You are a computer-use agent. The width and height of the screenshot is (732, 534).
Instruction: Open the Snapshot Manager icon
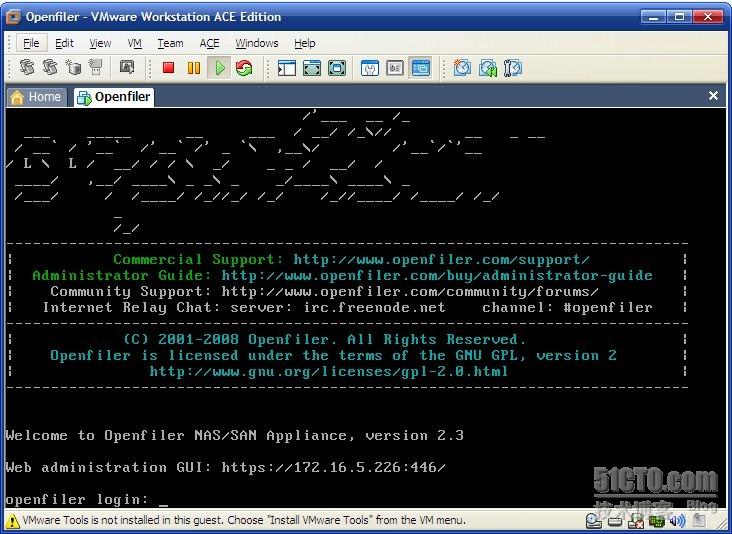click(x=513, y=68)
